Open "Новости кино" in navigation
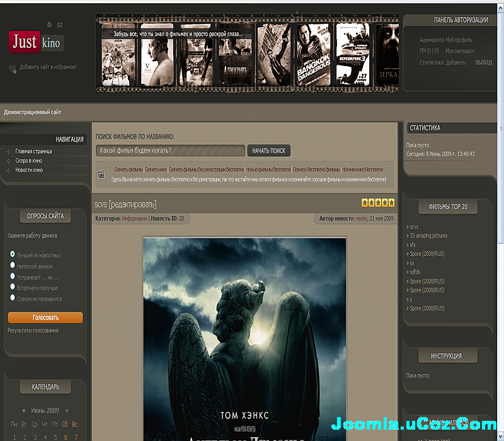 [29, 170]
